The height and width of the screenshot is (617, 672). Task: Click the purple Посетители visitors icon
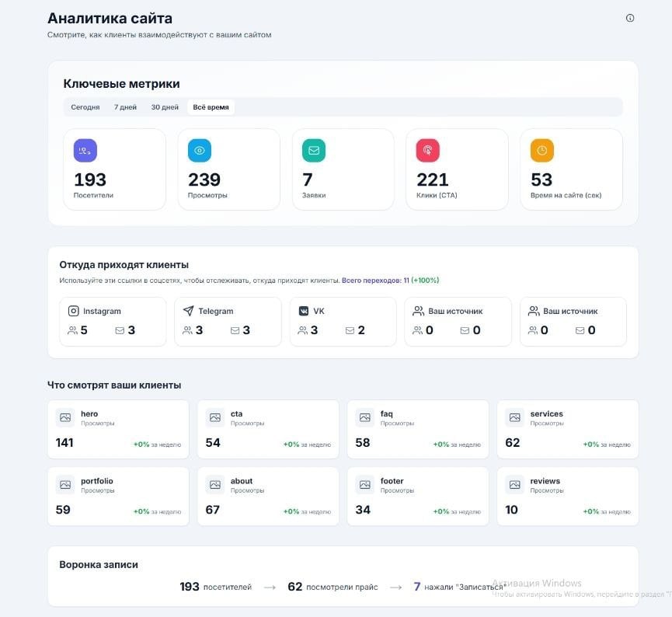tap(85, 151)
